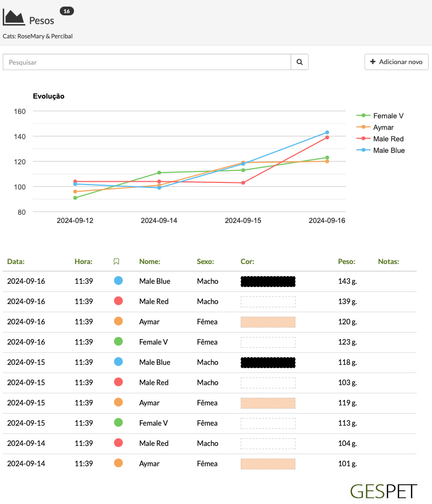Open Male Red name in 139 g row

(154, 301)
